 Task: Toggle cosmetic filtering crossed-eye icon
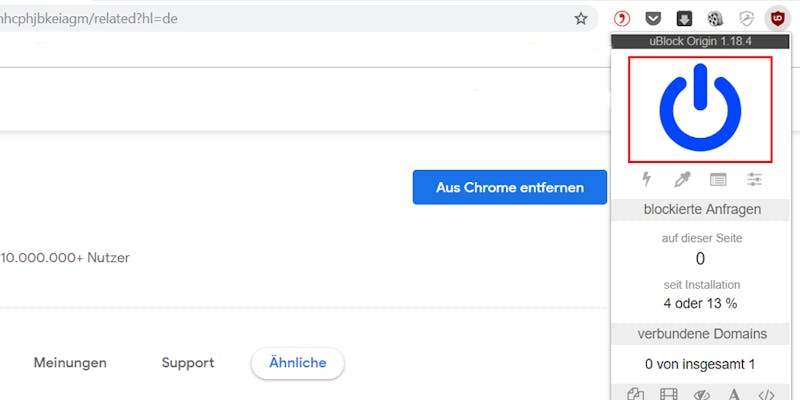[702, 395]
